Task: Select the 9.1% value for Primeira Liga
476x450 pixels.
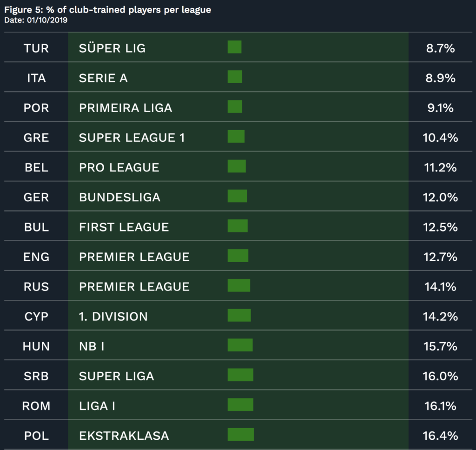Action: (x=440, y=108)
